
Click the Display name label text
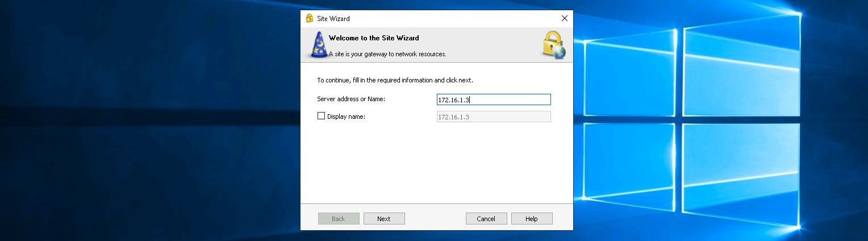pos(346,117)
